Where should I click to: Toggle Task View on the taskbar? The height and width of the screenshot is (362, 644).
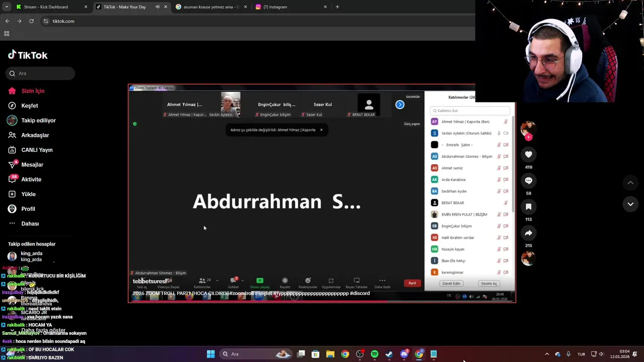[301, 354]
